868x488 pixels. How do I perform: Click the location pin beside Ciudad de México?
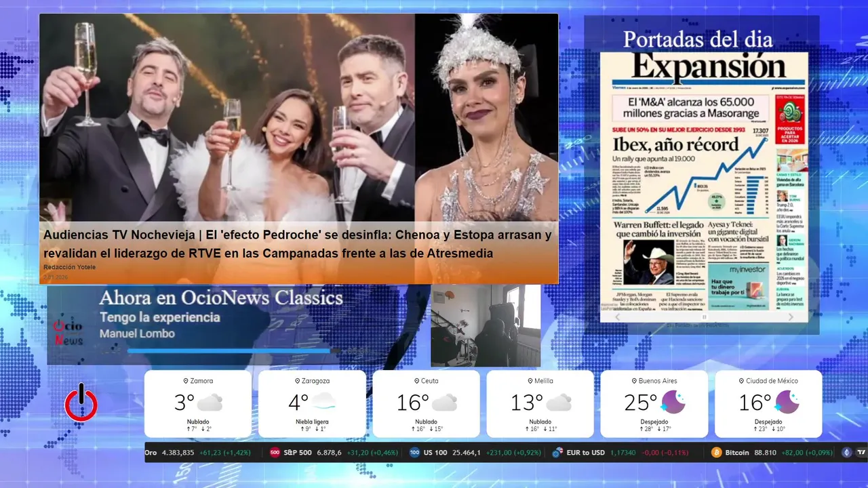pos(741,381)
